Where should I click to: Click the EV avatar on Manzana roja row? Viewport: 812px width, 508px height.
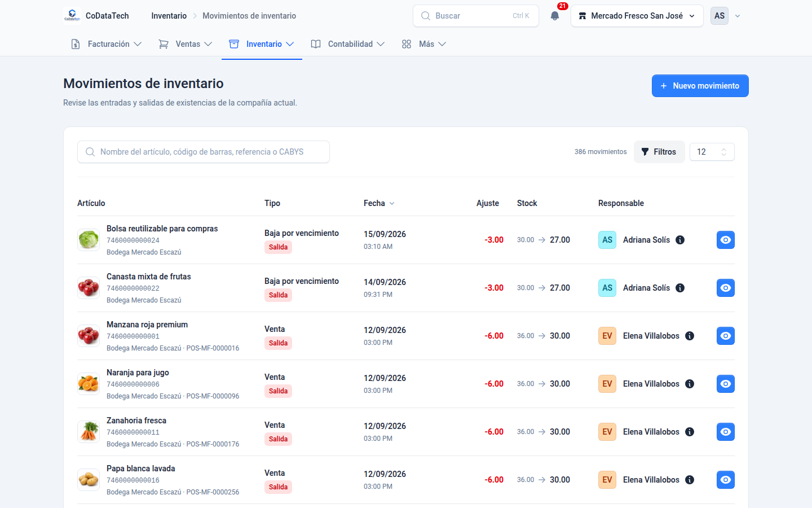(607, 336)
